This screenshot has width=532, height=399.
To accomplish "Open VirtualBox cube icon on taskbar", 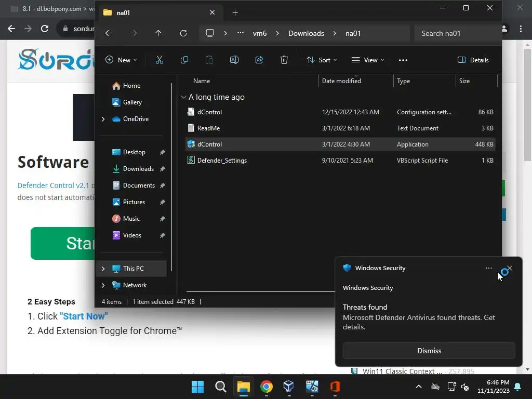I will click(289, 387).
